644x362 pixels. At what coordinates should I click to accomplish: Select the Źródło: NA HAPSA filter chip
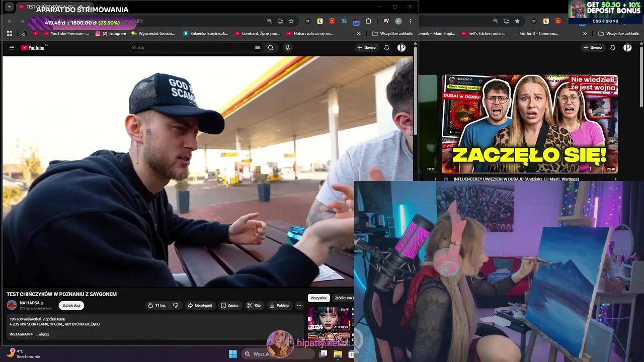[344, 298]
